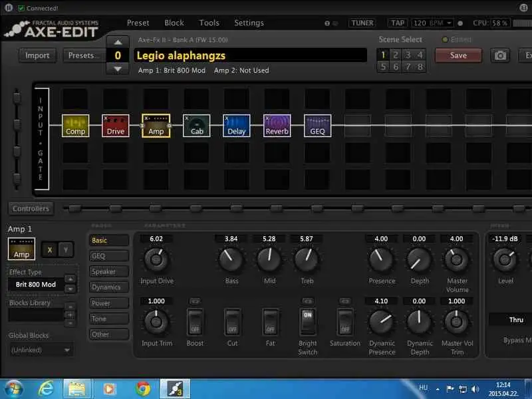This screenshot has height=399, width=532.
Task: Open the Tools menu
Action: click(209, 23)
